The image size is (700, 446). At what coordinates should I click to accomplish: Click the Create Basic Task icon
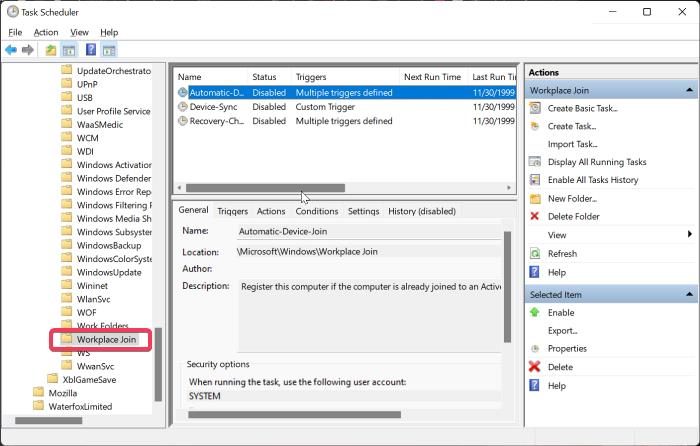point(535,108)
